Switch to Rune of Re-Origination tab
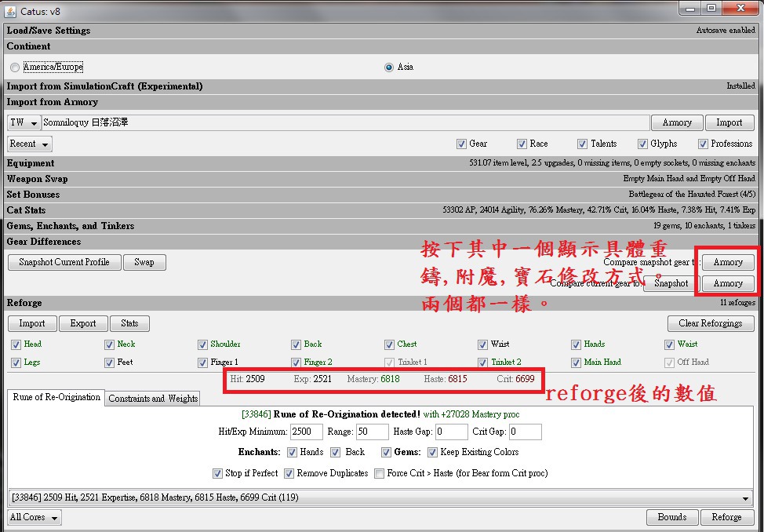The height and width of the screenshot is (532, 764). [x=56, y=397]
